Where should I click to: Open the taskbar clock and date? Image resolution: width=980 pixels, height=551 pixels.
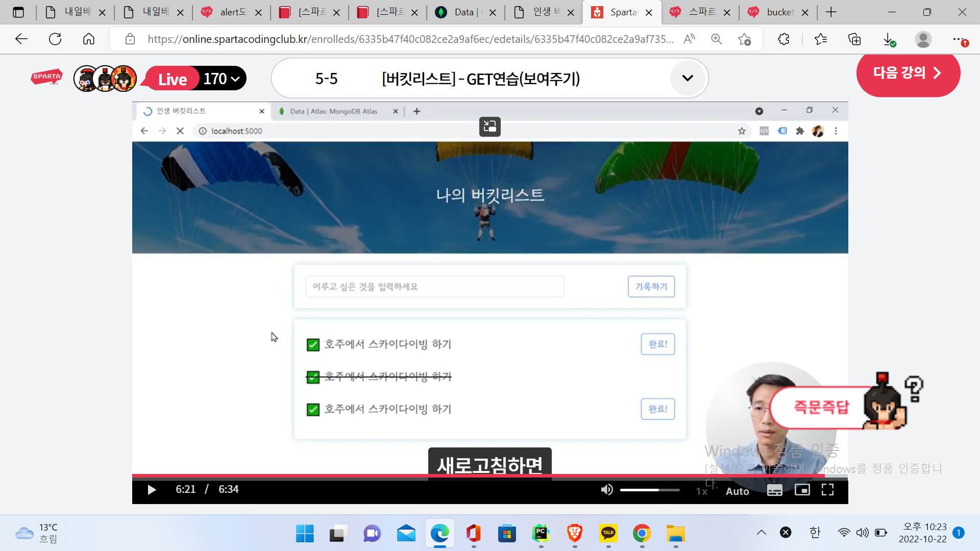pyautogui.click(x=922, y=533)
